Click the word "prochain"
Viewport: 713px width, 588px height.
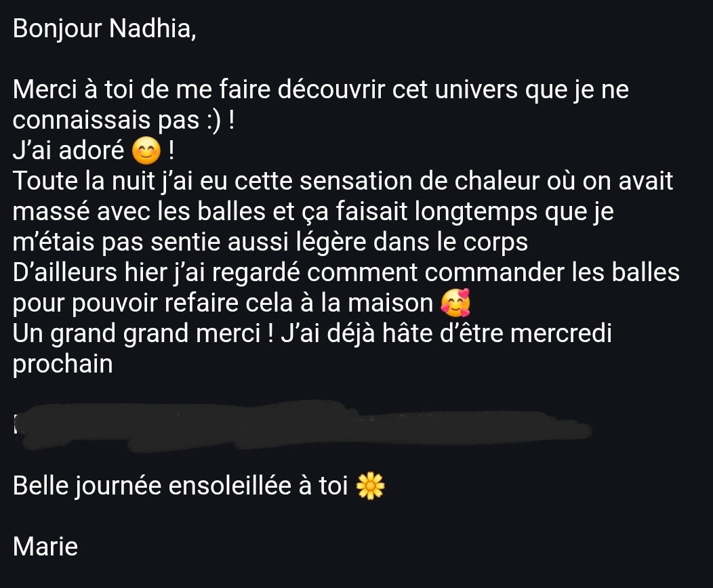point(63,365)
